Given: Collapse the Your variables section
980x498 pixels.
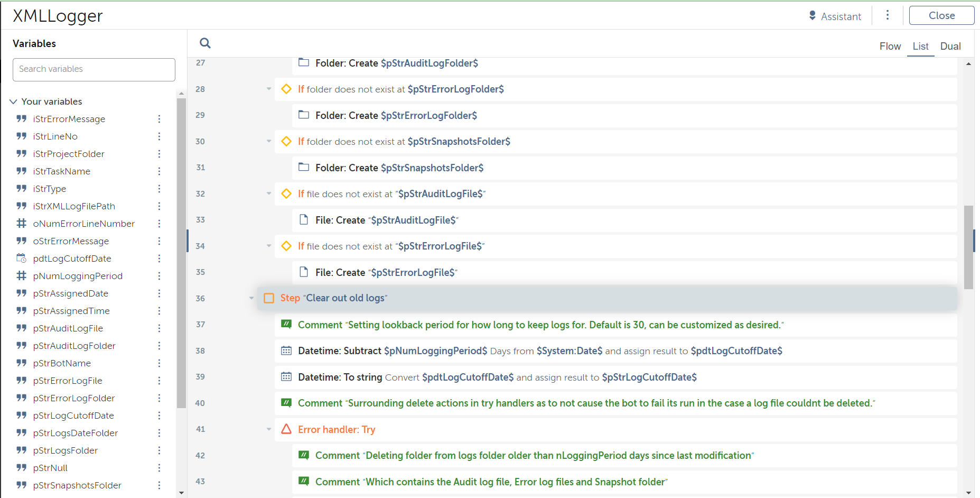Looking at the screenshot, I should [x=14, y=102].
